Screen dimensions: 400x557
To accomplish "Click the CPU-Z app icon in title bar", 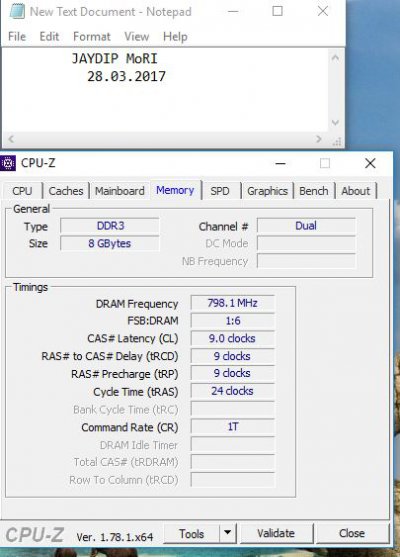I will 8,163.
